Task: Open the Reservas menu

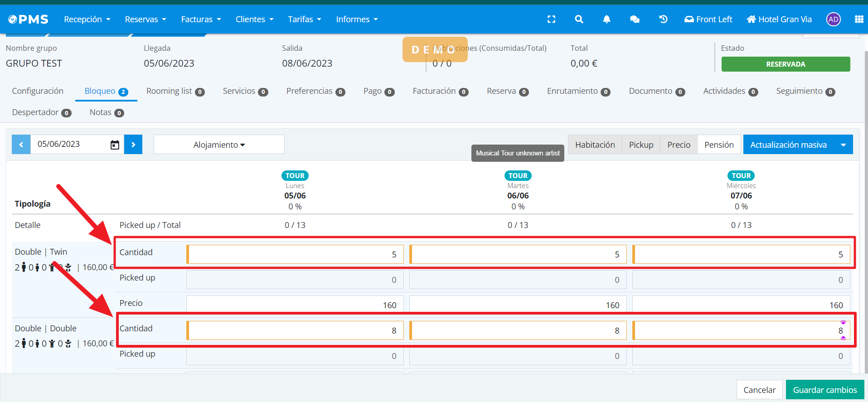Action: [145, 19]
